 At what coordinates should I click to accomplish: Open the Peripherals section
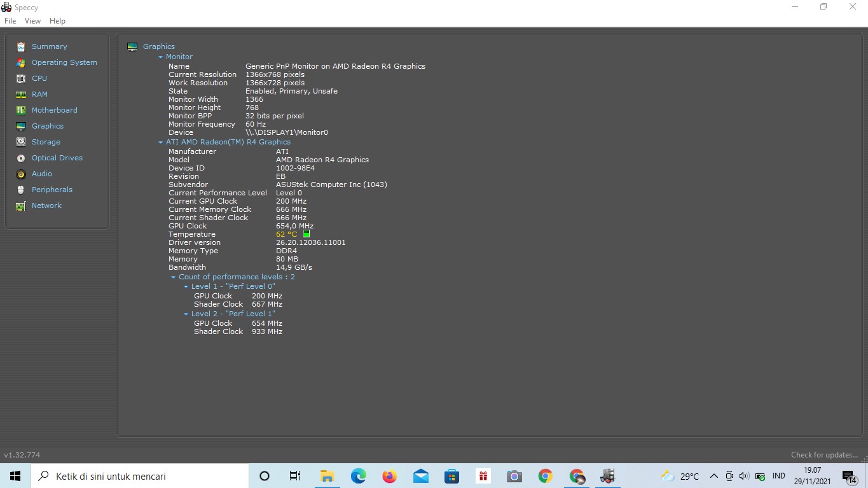tap(52, 190)
